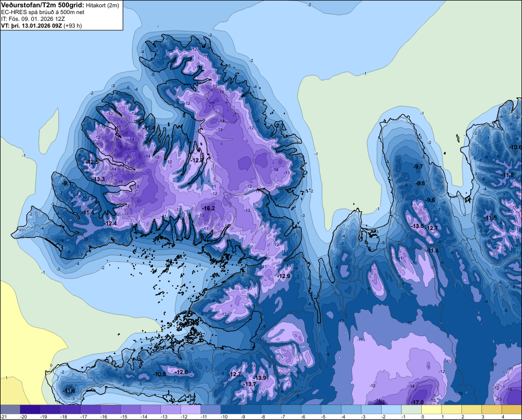Pick the legend color box labeled -18

pyautogui.click(x=70, y=410)
